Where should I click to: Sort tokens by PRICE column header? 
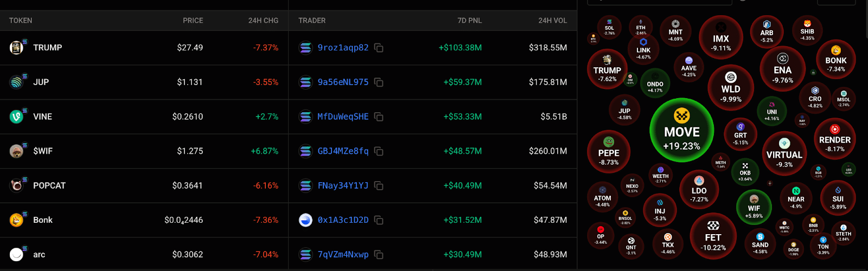193,21
